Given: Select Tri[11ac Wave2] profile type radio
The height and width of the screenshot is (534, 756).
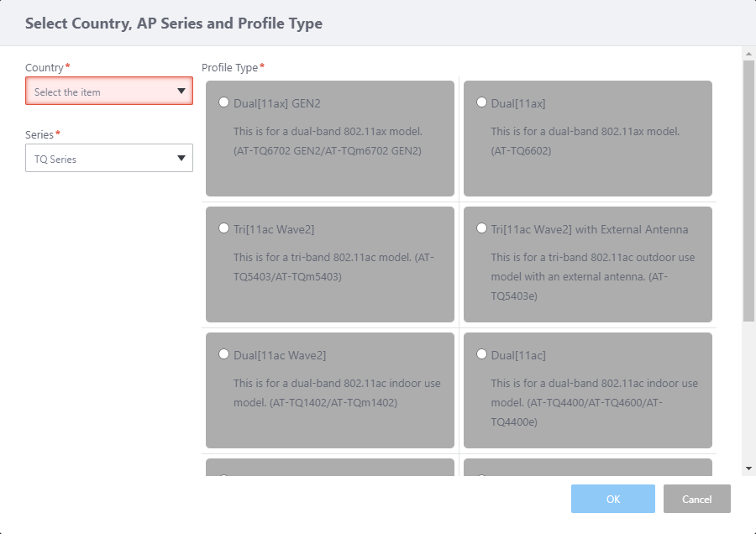Looking at the screenshot, I should [x=223, y=228].
